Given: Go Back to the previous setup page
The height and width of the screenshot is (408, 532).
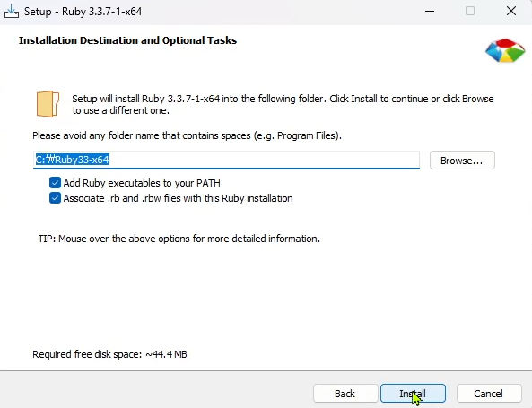Looking at the screenshot, I should pyautogui.click(x=345, y=394).
